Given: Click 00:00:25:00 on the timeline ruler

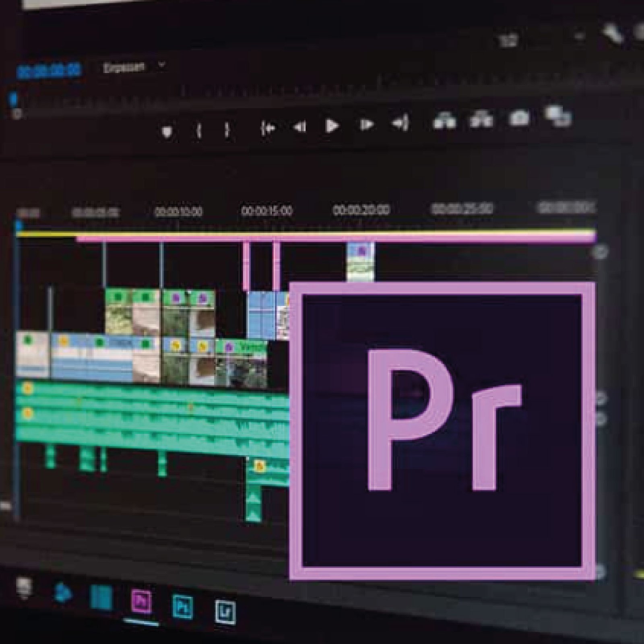Looking at the screenshot, I should pos(462,209).
